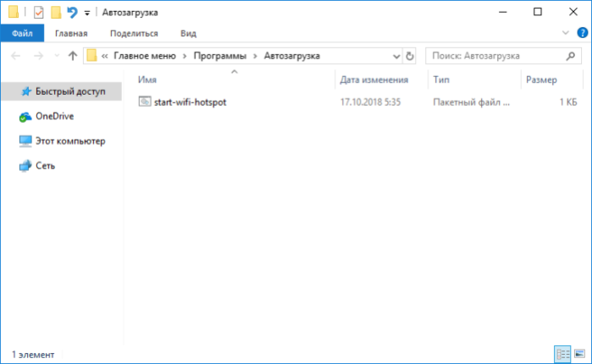592x364 pixels.
Task: Click the Сеть network icon
Action: coord(25,166)
